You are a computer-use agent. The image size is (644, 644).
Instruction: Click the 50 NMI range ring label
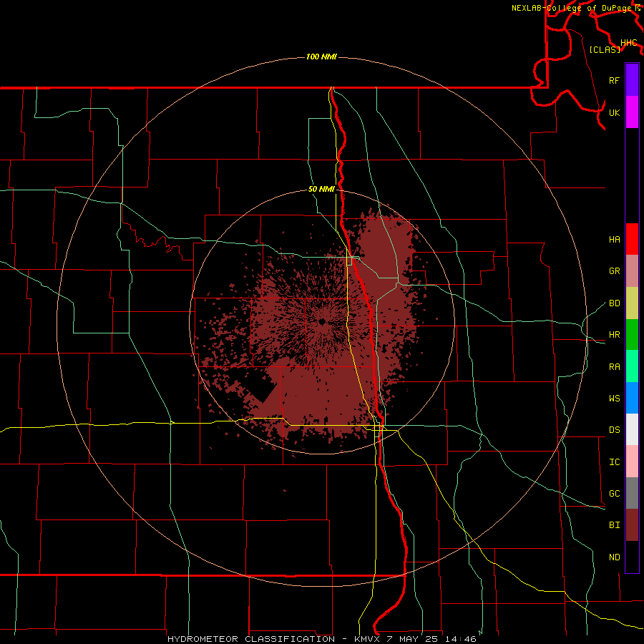(x=321, y=189)
